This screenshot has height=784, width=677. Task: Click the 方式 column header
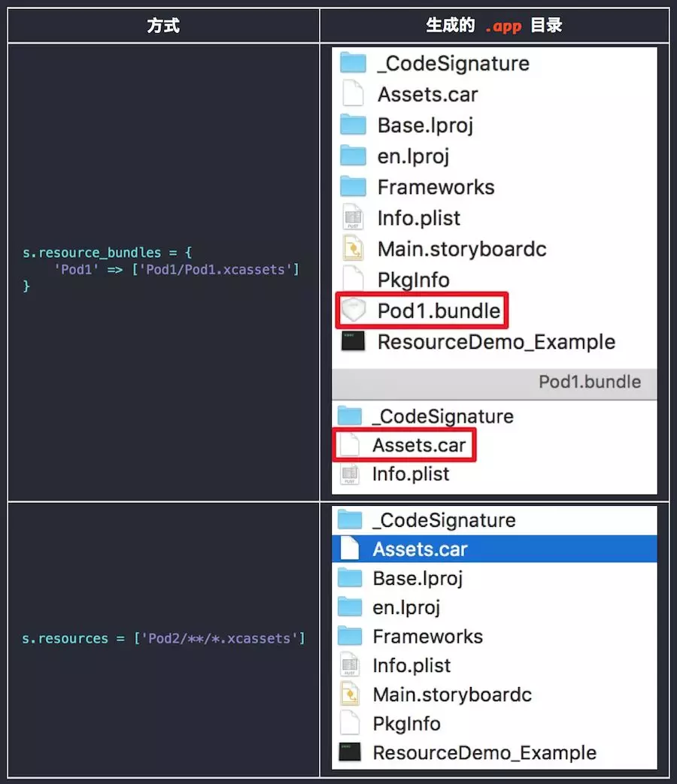[x=163, y=26]
